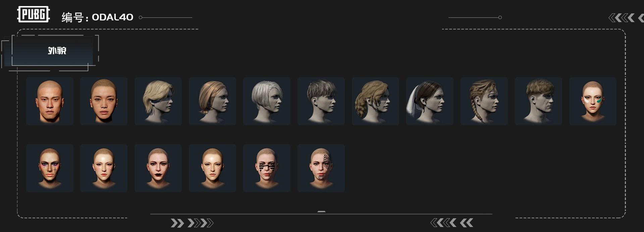Choose the cornrow side braid hairstyle
This screenshot has width=644, height=232.
click(x=484, y=101)
